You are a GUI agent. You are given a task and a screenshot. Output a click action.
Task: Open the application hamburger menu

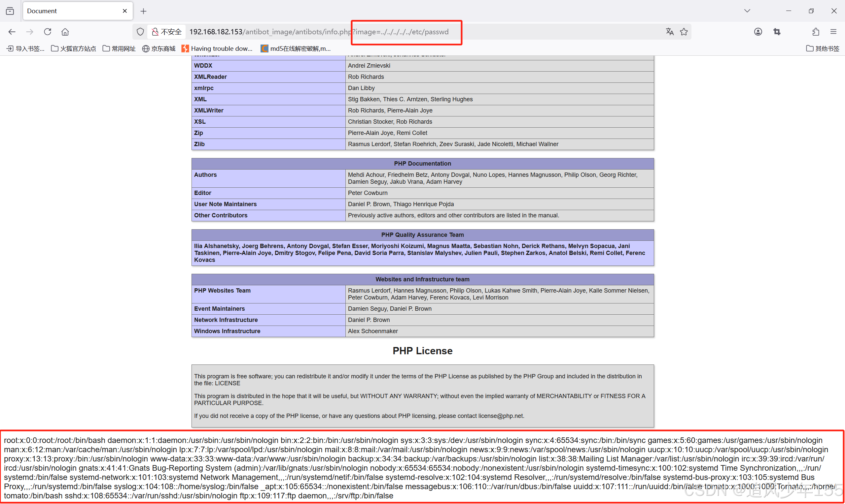click(x=833, y=32)
